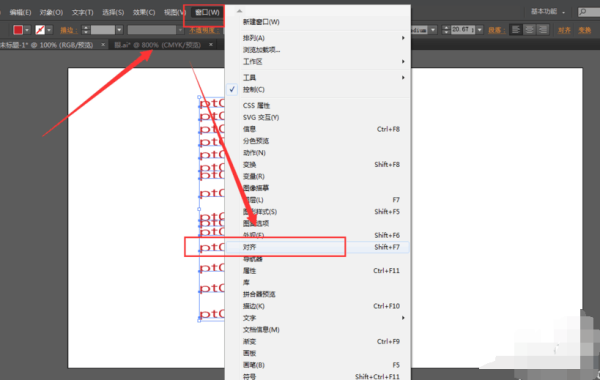This screenshot has height=380, width=600.
Task: Open the fill color dropdown arrow
Action: click(x=27, y=30)
